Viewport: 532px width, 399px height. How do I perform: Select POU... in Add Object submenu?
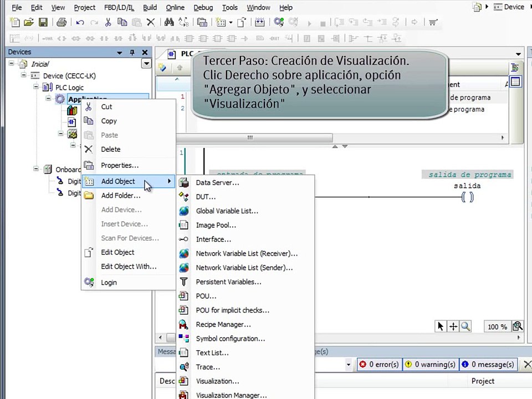245,296
